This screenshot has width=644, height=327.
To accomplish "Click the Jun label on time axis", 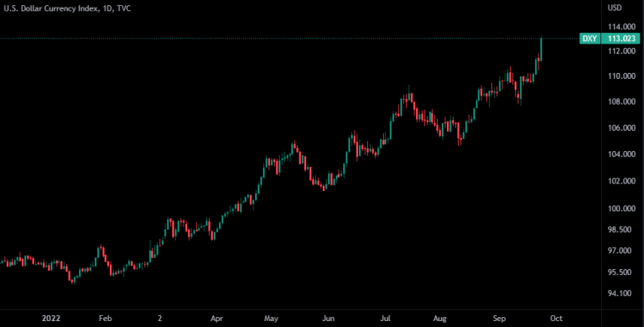I will 328,319.
